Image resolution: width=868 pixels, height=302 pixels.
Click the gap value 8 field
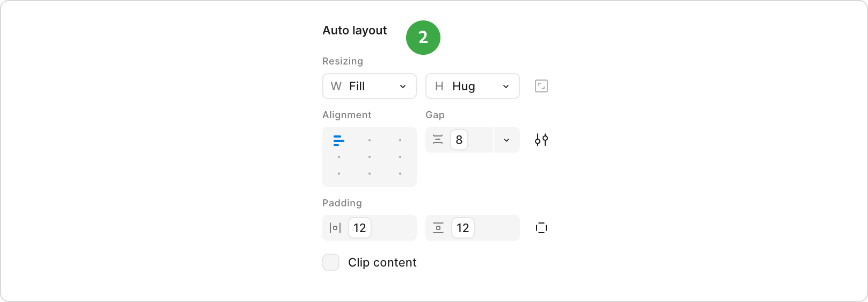[x=459, y=140]
